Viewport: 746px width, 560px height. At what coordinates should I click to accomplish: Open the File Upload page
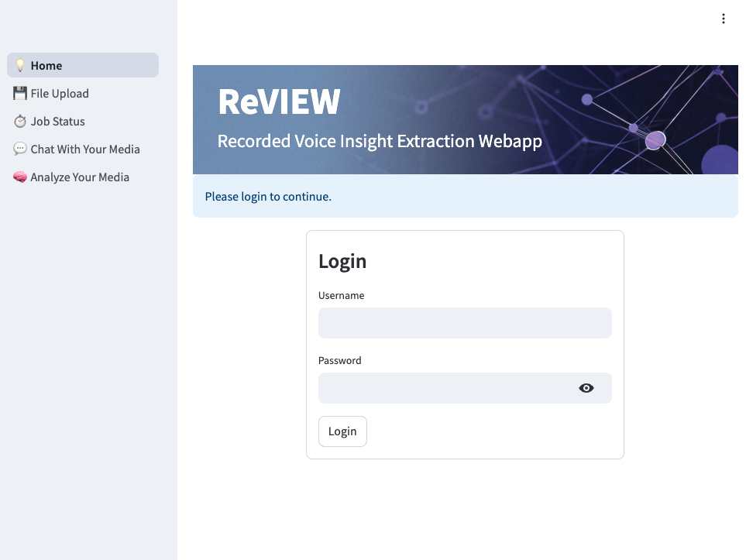59,93
